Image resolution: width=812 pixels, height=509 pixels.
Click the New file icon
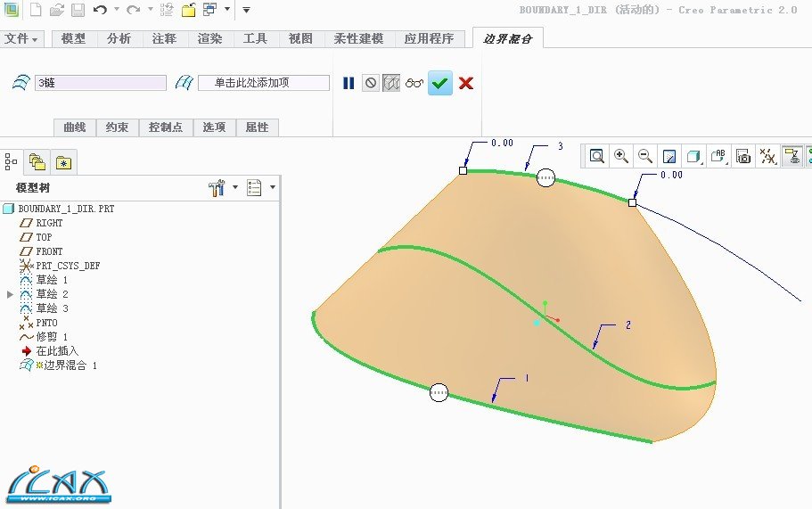pos(36,9)
